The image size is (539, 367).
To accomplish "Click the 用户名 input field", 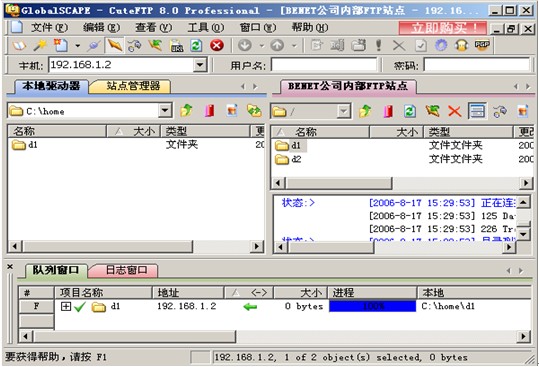I will pos(324,65).
